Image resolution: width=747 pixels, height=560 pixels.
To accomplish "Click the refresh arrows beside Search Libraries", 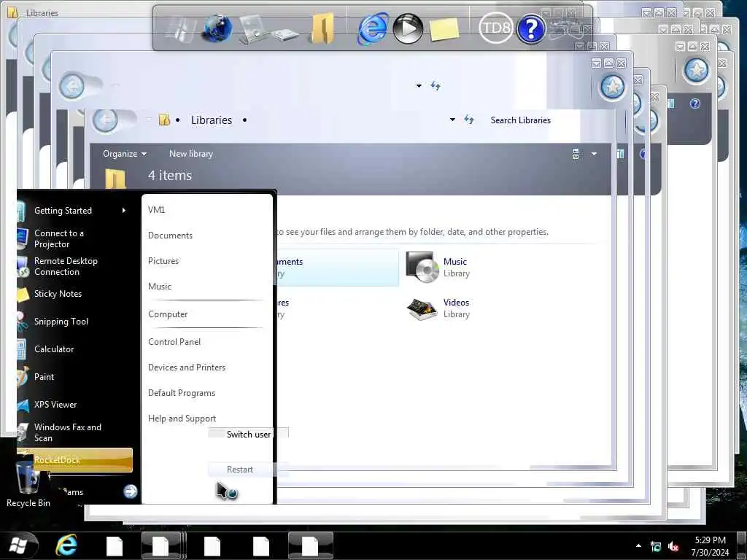I will 469,120.
